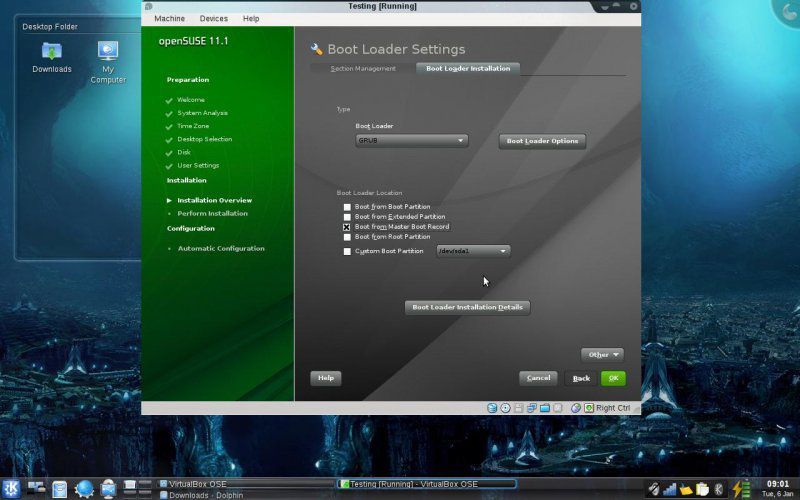800x500 pixels.
Task: Enable Boot from Boot Partition checkbox
Action: point(347,207)
